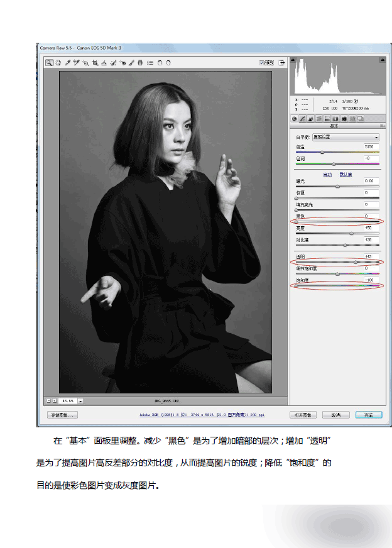The height and width of the screenshot is (548, 392).
Task: Open the Snapshots panel tab
Action: click(361, 119)
